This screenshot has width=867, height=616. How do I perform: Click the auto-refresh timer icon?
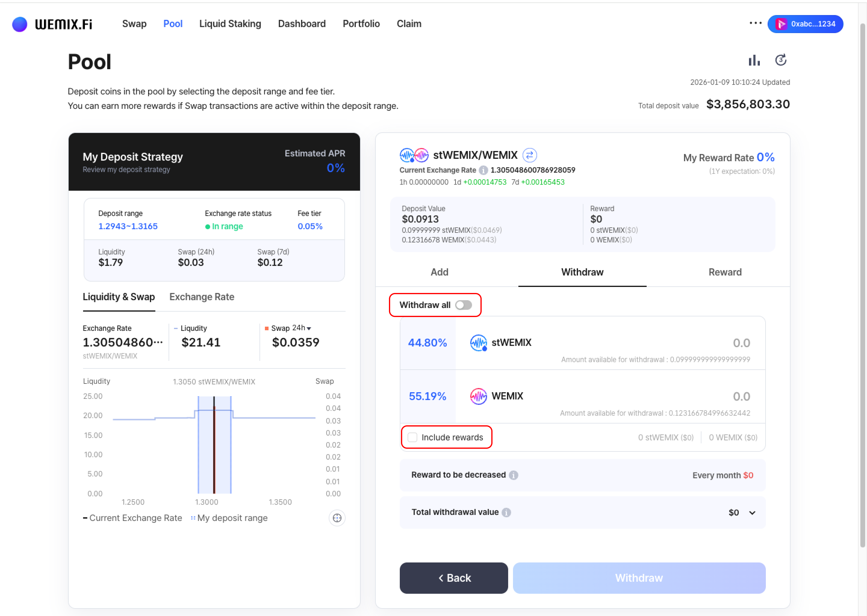[x=781, y=60]
